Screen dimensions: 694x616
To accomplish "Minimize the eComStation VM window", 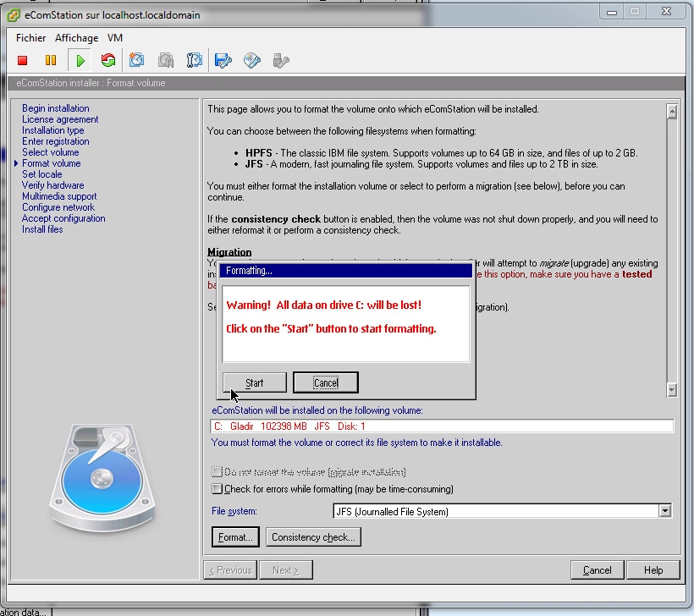I will click(612, 12).
